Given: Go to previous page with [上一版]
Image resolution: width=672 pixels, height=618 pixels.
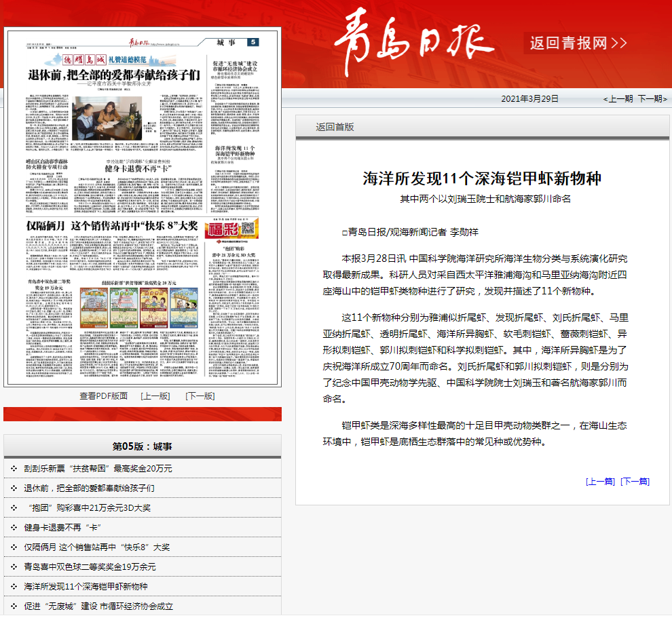Looking at the screenshot, I should 155,396.
